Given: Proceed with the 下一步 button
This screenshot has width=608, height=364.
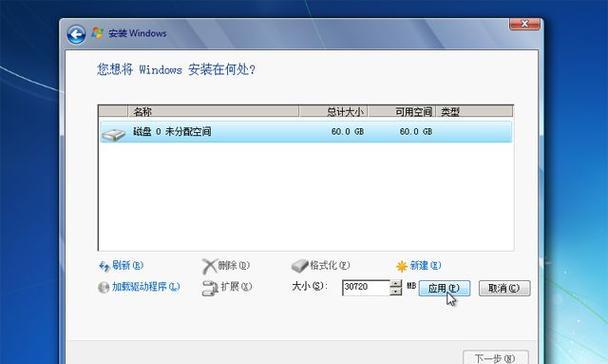Looking at the screenshot, I should pyautogui.click(x=496, y=357).
